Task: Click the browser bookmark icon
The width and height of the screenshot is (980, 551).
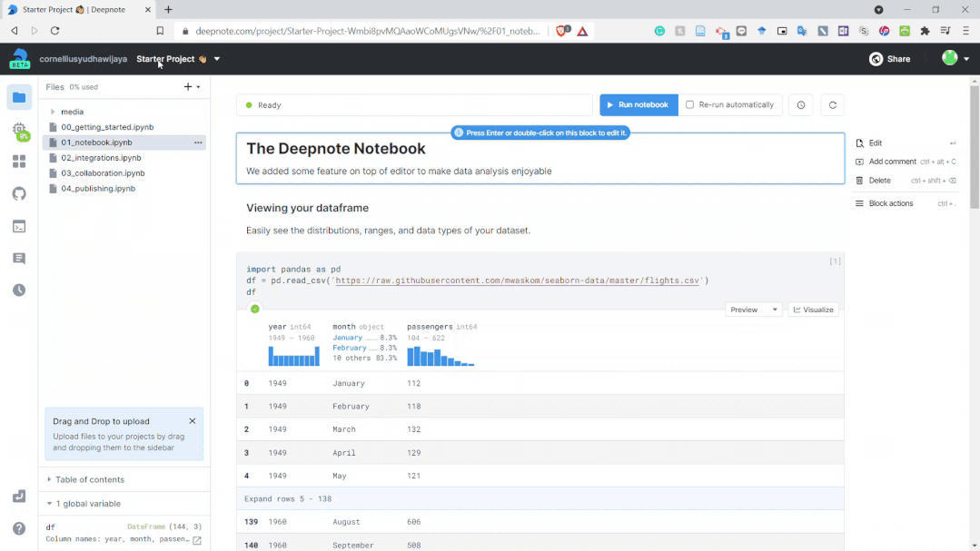Action: pyautogui.click(x=160, y=31)
